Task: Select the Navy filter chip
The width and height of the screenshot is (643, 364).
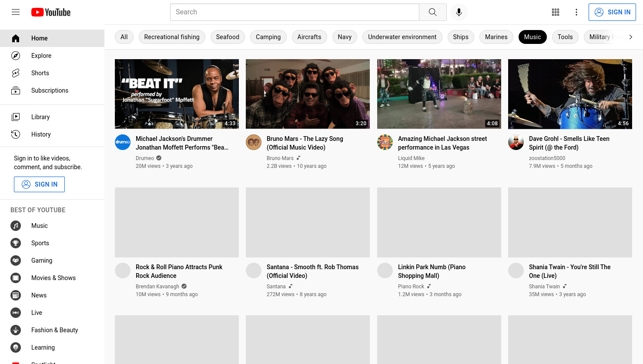Action: pos(345,37)
